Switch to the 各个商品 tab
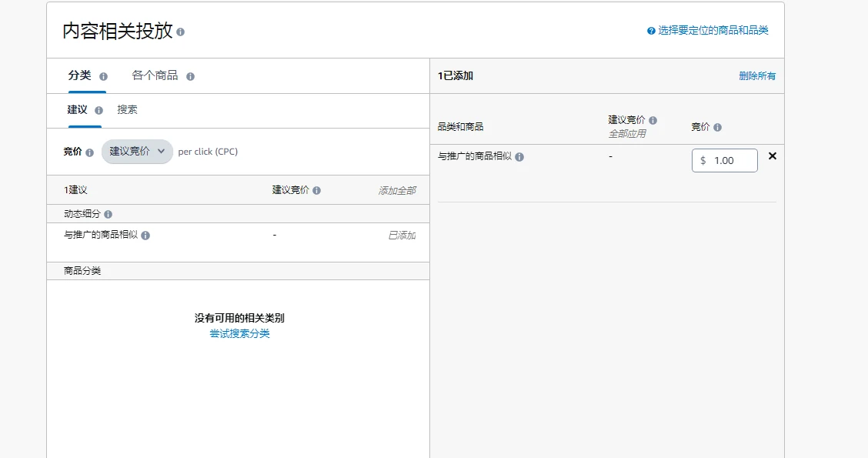The height and width of the screenshot is (458, 868). coord(155,75)
